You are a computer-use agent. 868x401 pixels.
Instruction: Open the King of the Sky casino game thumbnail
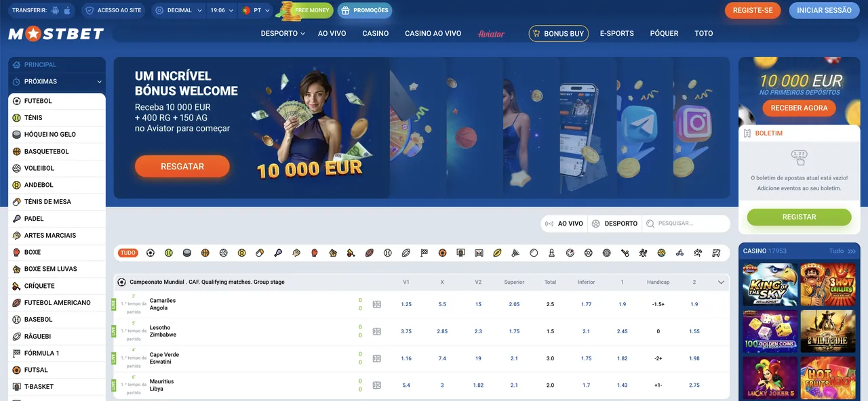click(x=770, y=284)
